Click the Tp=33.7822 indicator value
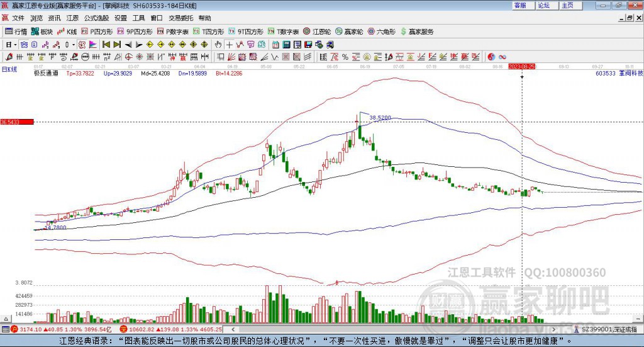 click(80, 73)
